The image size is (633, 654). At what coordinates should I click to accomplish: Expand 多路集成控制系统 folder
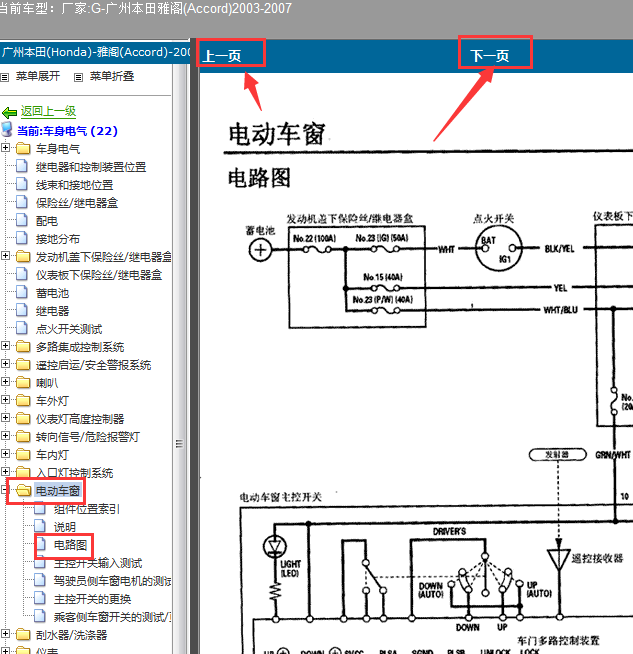click(x=5, y=345)
